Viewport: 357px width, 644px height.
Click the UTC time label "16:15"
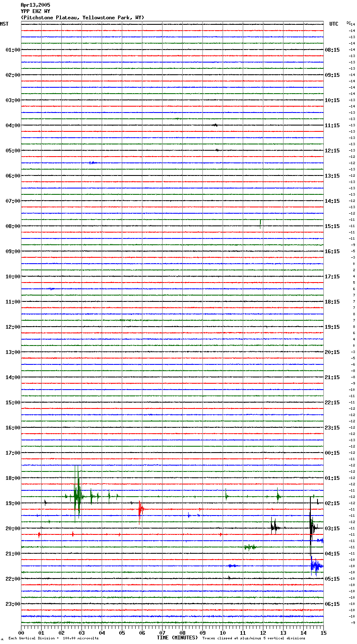[x=332, y=251]
